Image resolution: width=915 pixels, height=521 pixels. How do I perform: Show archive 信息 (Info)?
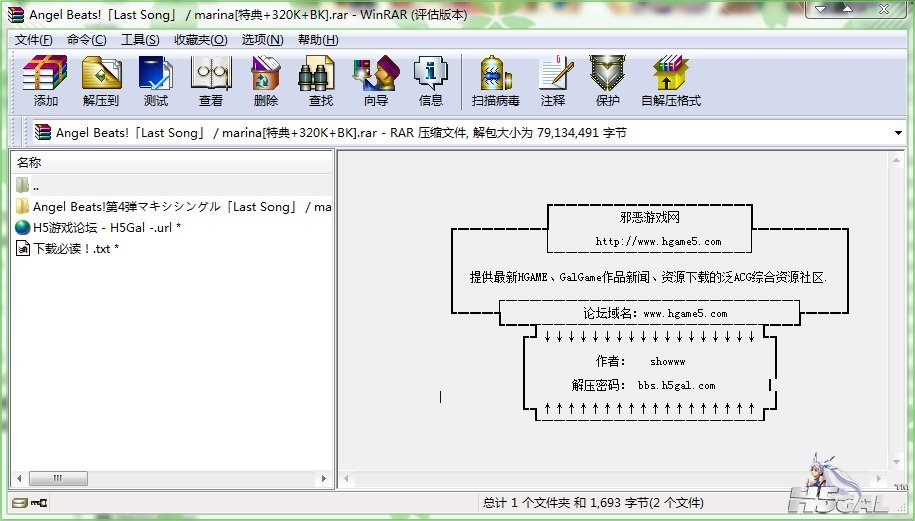pyautogui.click(x=431, y=81)
